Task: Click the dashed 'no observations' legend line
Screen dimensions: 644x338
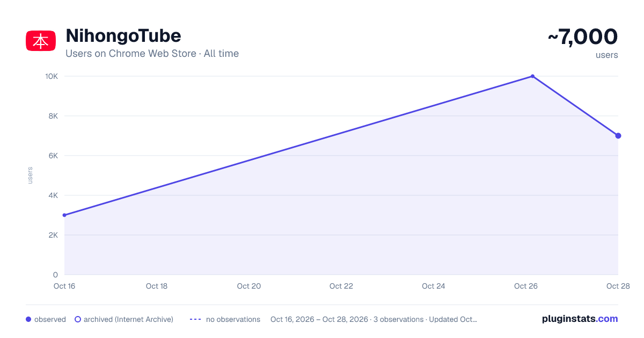Action: [x=195, y=319]
